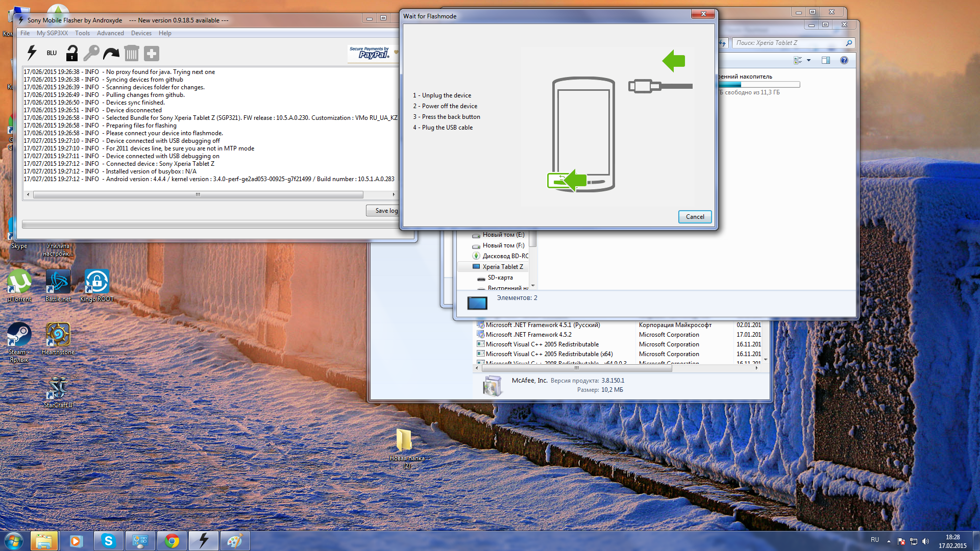Screen dimensions: 980x551
Task: Click the trash can clean icon
Action: pos(131,53)
